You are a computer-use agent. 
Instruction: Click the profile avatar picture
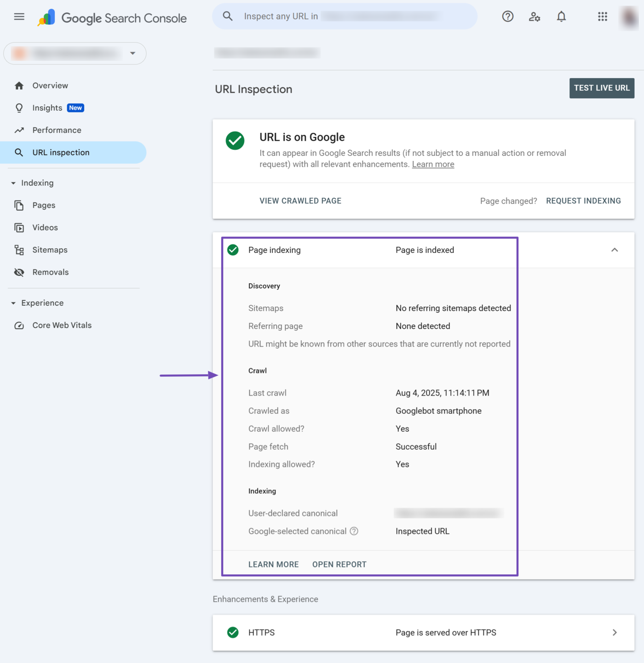tap(629, 17)
